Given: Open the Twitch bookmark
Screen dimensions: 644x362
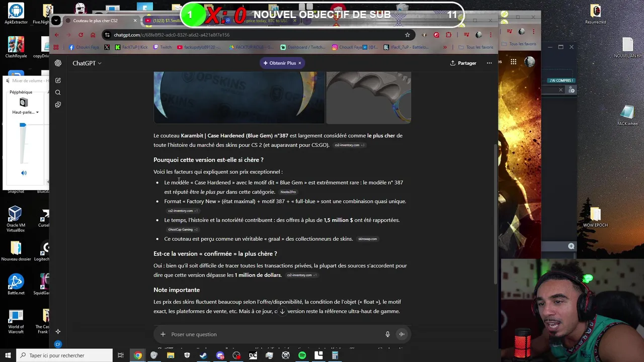Looking at the screenshot, I should [162, 47].
